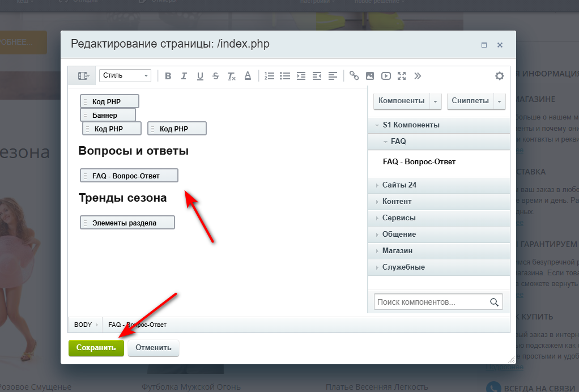Open the Стиль style dropdown
The width and height of the screenshot is (579, 392).
click(125, 76)
